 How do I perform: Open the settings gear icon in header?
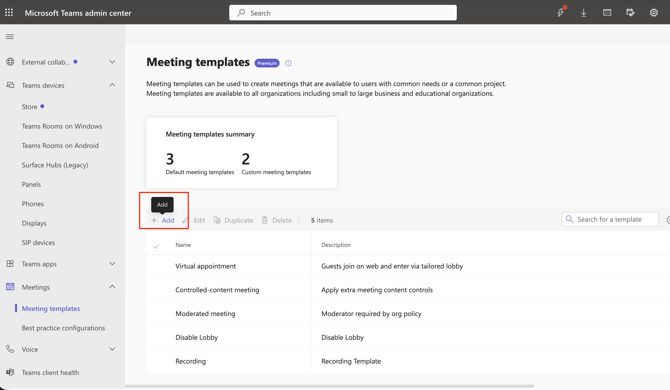pos(654,13)
